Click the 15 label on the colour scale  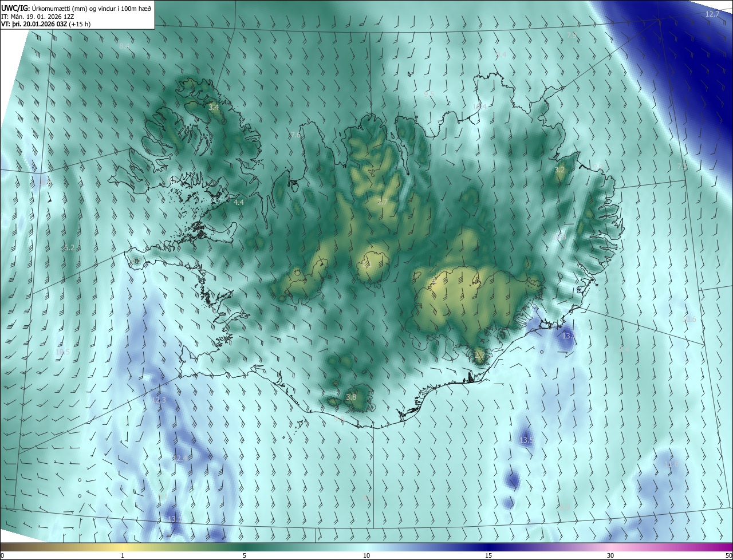tap(488, 555)
